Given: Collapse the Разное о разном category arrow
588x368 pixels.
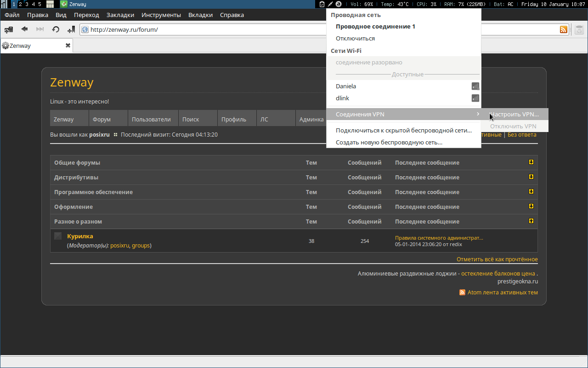Looking at the screenshot, I should tap(531, 221).
